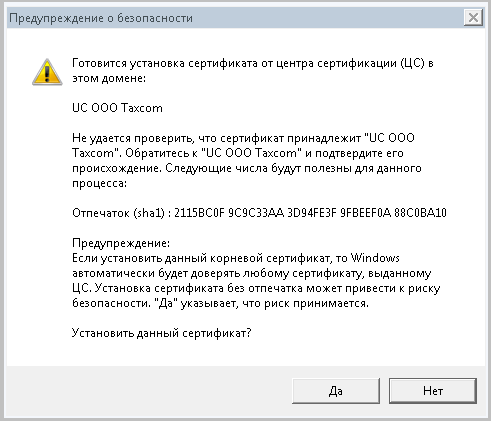
Task: Decline installation with the Нет button
Action: tap(433, 391)
